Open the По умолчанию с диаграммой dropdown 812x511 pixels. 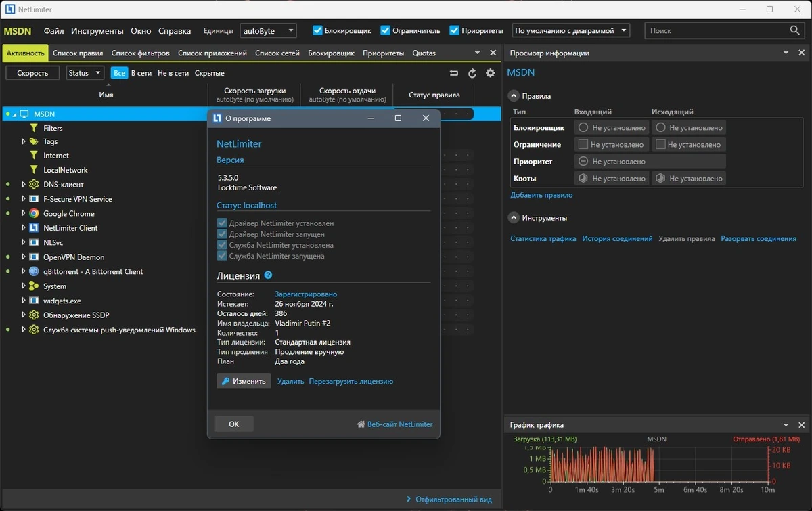(x=571, y=30)
